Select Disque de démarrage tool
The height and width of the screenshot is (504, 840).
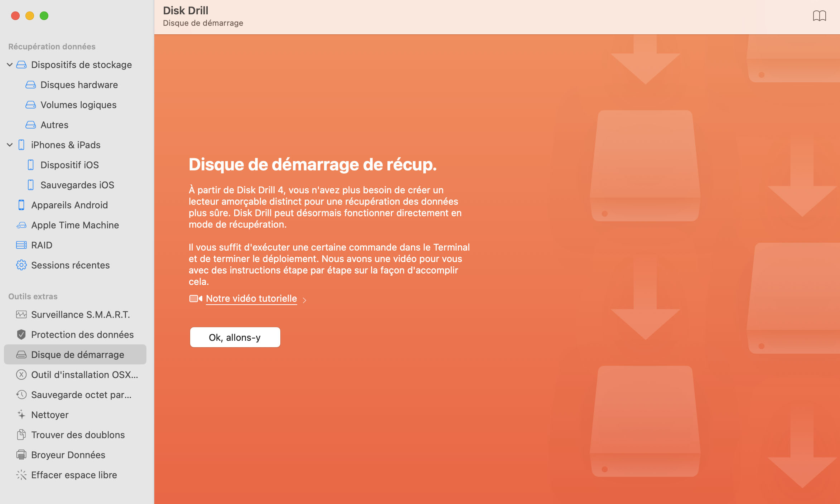77,355
